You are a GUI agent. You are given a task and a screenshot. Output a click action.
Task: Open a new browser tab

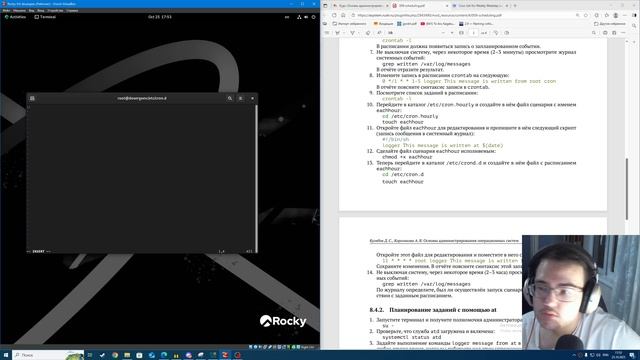point(515,6)
